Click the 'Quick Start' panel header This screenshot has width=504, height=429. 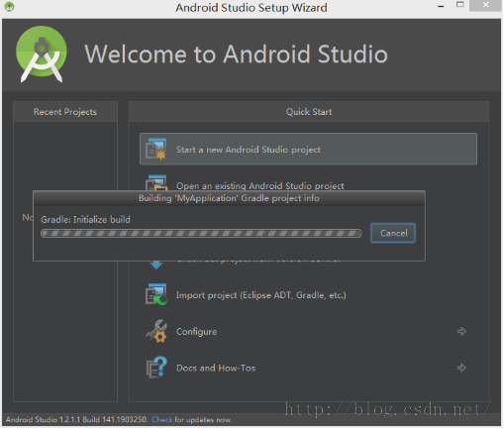tap(309, 112)
